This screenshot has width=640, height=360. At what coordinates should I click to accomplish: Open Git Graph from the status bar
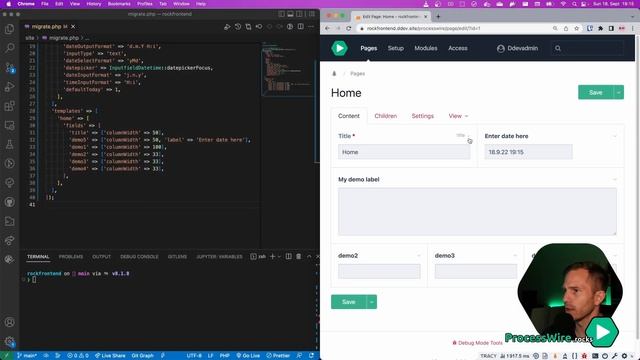tap(142, 356)
